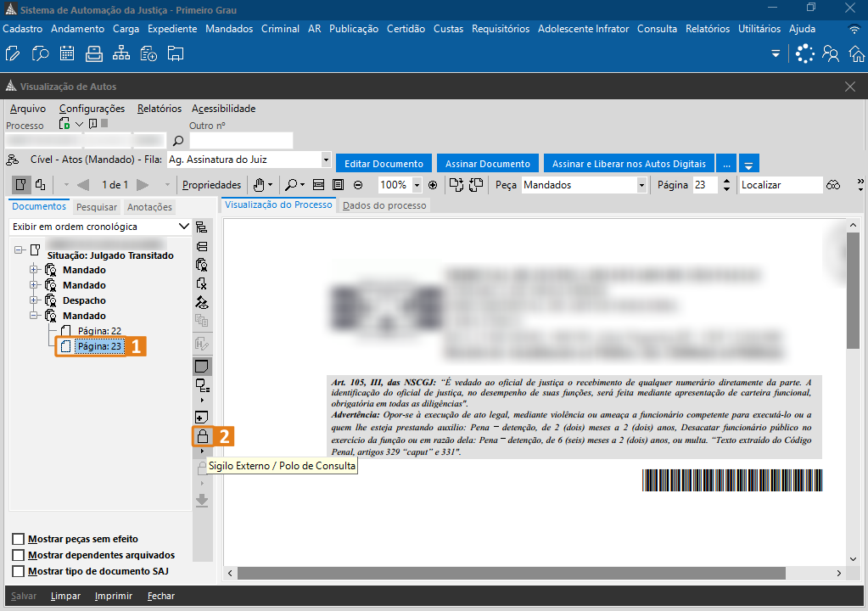Enable Mostrar dependentes arquivados
This screenshot has width=868, height=611.
coord(19,555)
